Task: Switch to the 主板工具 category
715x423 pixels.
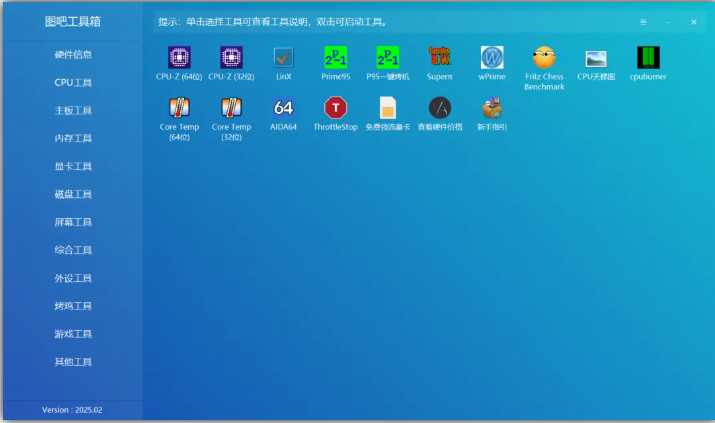Action: click(x=73, y=110)
